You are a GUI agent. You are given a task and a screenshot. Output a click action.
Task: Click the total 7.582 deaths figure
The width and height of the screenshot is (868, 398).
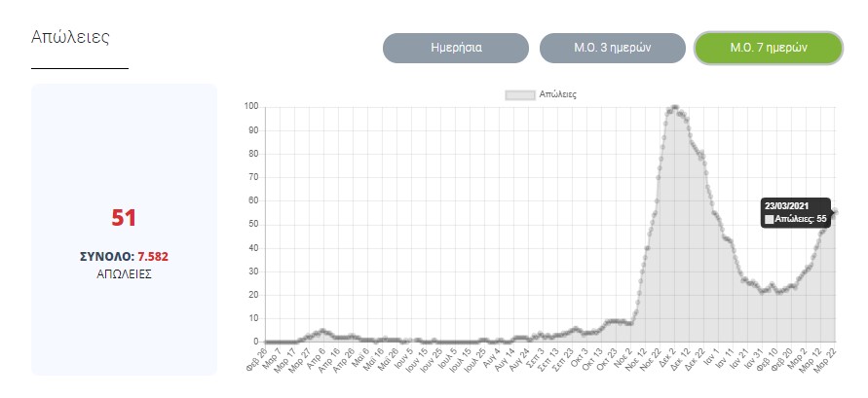[x=160, y=257]
